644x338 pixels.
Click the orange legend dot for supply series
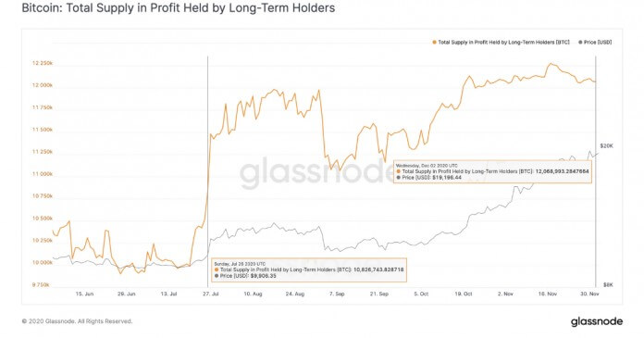coord(434,43)
